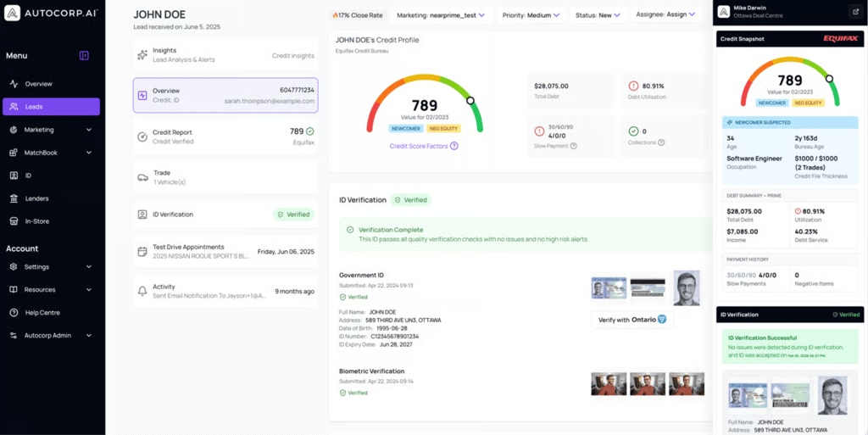Click the Credit Snapshot gauge marker

click(x=829, y=79)
